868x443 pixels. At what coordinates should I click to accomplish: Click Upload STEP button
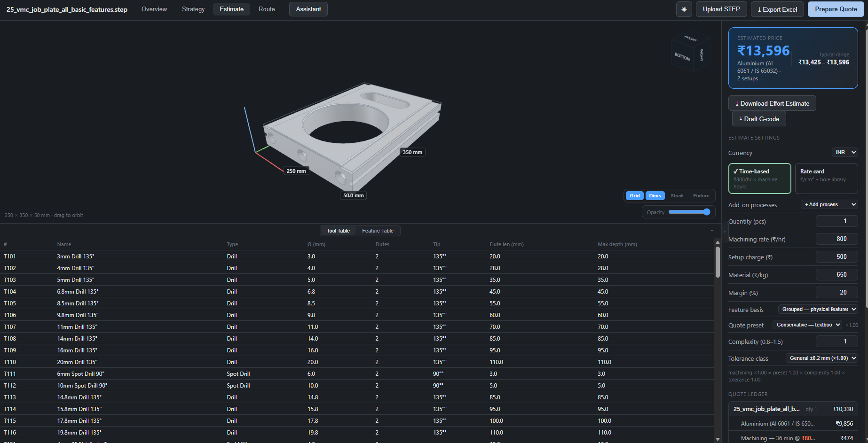(721, 9)
